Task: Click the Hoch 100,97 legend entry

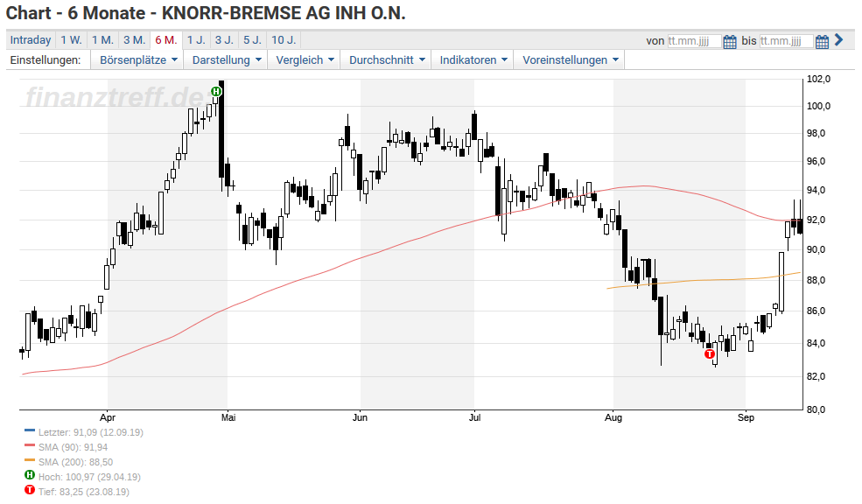Action: [89, 477]
